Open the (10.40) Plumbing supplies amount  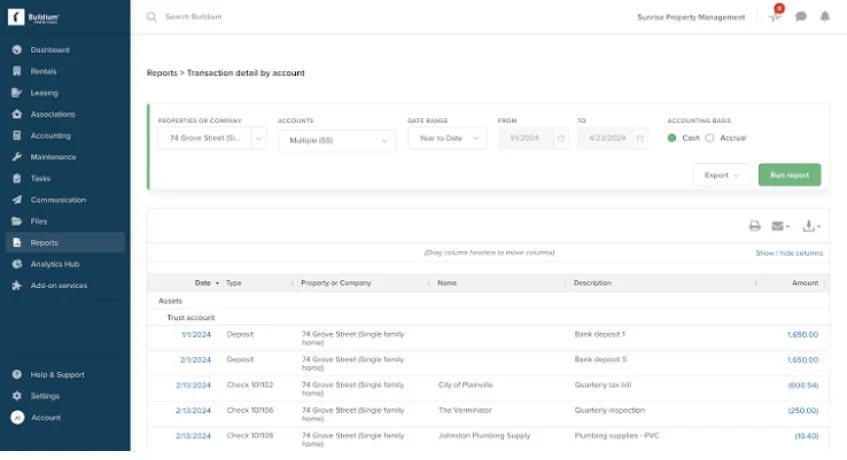[806, 436]
